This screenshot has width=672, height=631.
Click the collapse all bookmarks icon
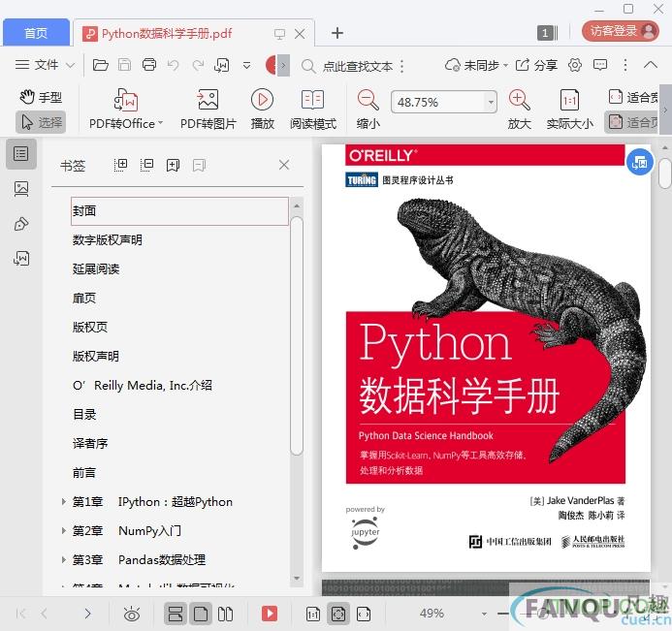pos(146,165)
